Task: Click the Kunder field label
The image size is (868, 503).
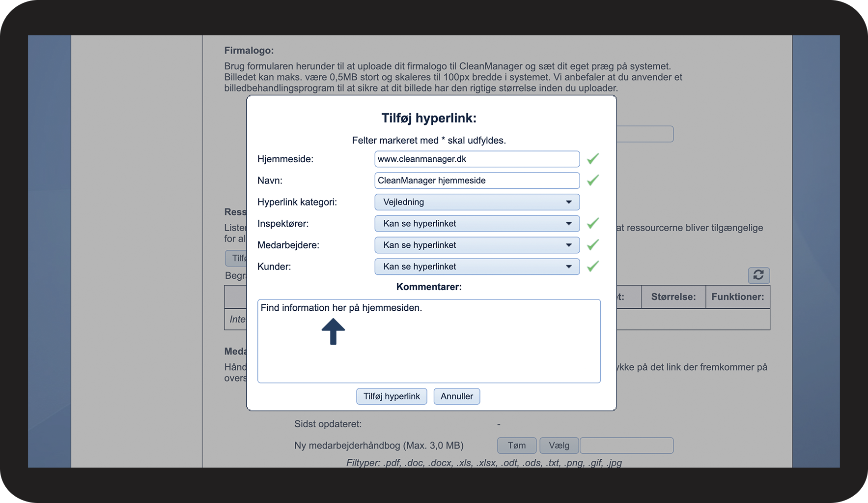Action: (274, 266)
